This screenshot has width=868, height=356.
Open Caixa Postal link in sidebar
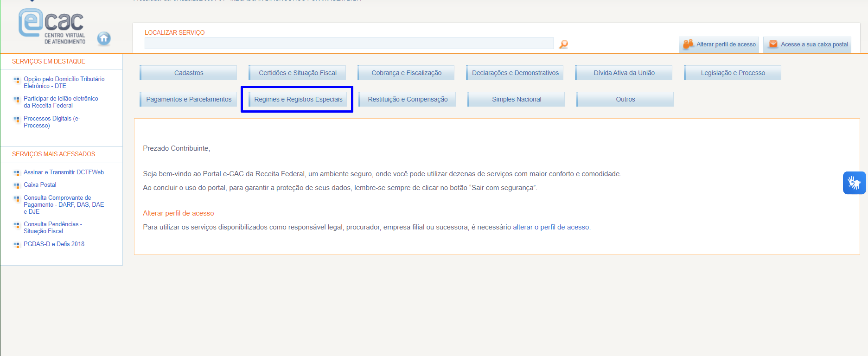click(40, 184)
